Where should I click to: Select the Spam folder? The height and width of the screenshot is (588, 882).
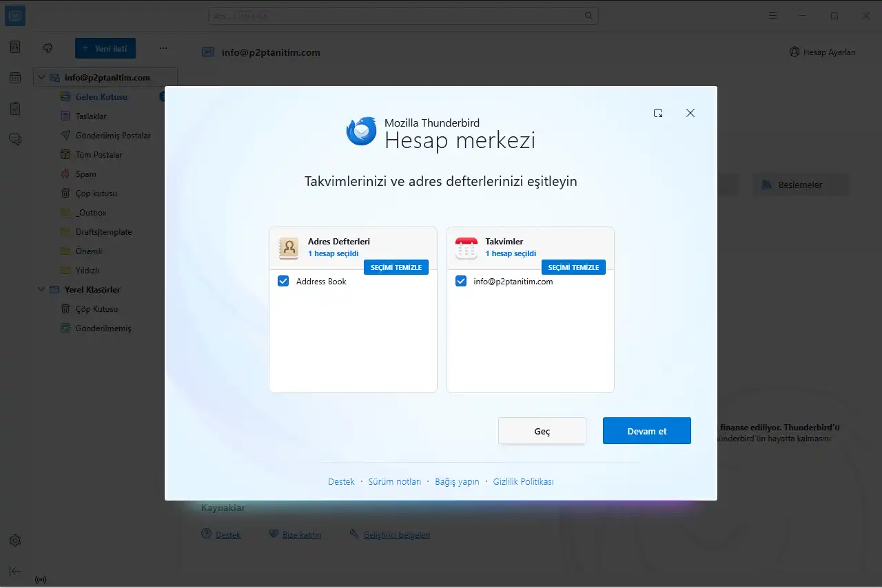tap(86, 174)
